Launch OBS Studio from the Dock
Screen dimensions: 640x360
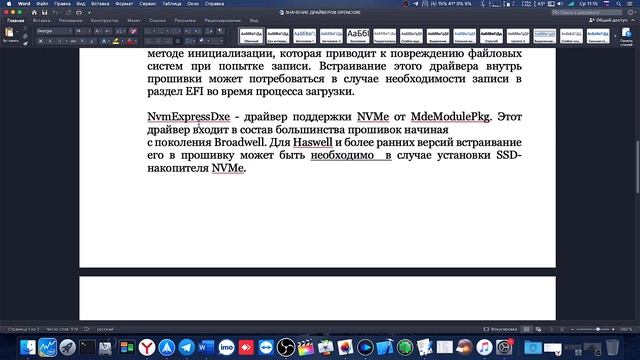click(286, 347)
